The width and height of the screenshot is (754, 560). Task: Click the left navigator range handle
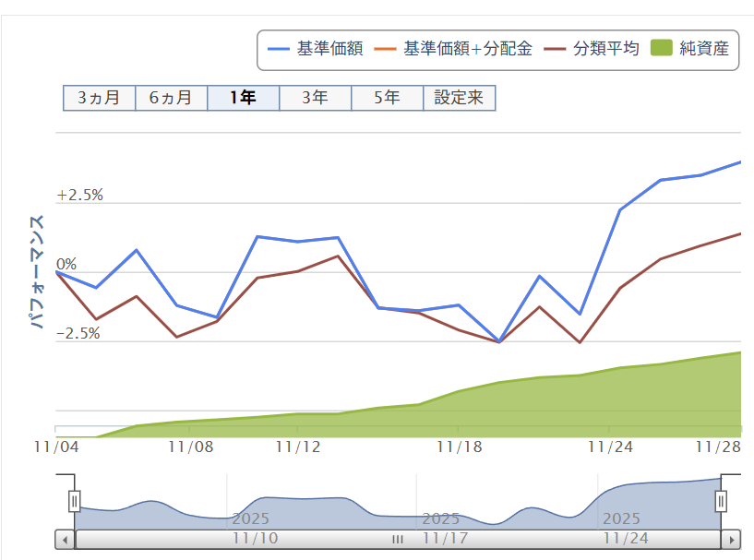coord(75,501)
